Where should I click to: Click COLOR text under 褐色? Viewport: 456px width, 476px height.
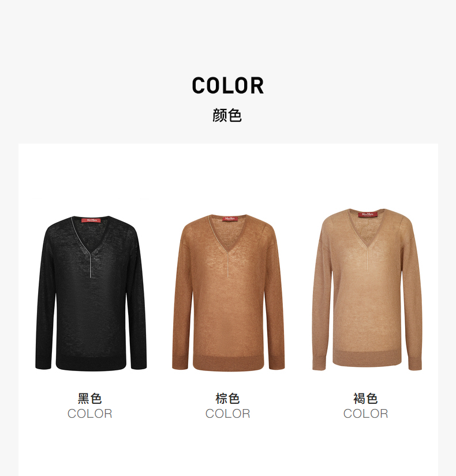tap(365, 414)
